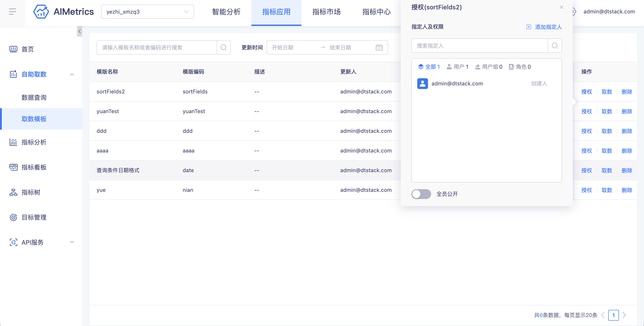The height and width of the screenshot is (326, 644).
Task: Click the 搜索指定人 input field
Action: 479,45
